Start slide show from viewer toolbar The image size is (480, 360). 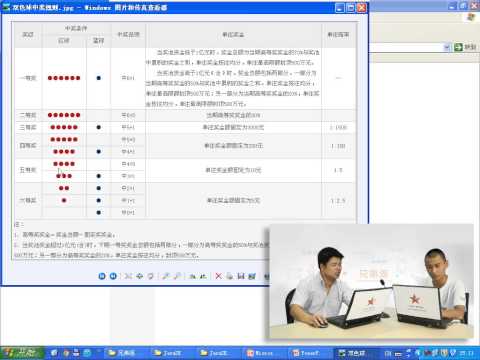coord(151,276)
